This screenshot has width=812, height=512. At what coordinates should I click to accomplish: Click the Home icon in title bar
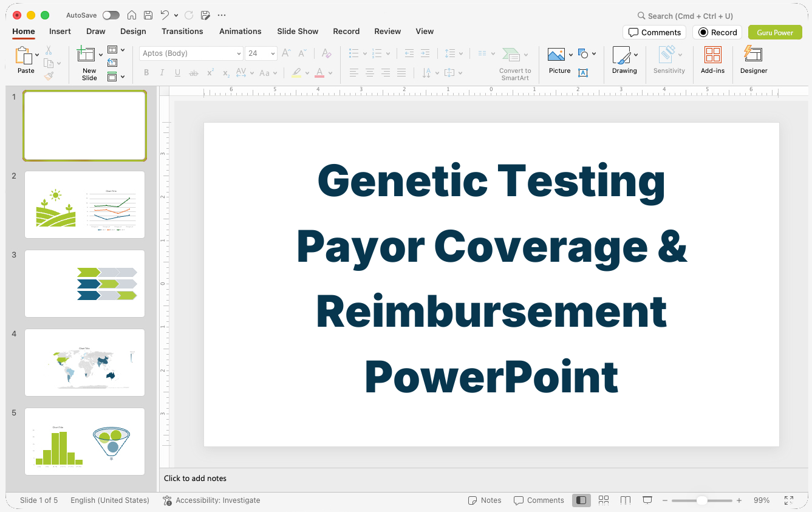pyautogui.click(x=132, y=15)
